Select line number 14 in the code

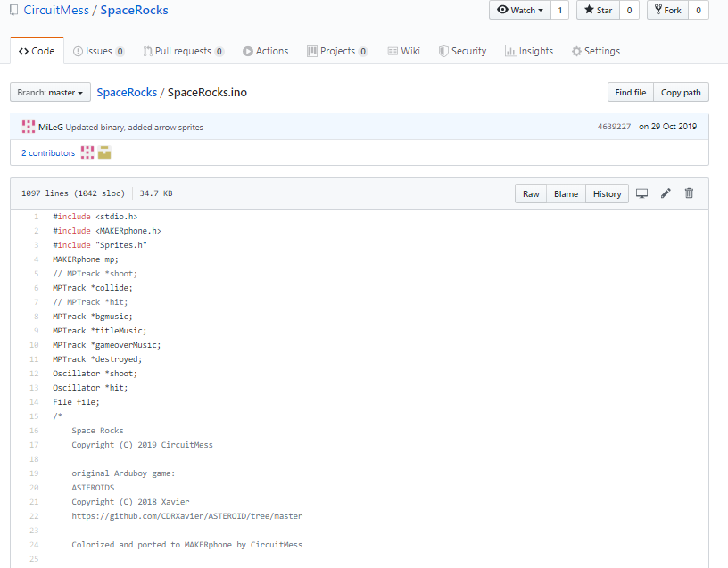pos(35,402)
